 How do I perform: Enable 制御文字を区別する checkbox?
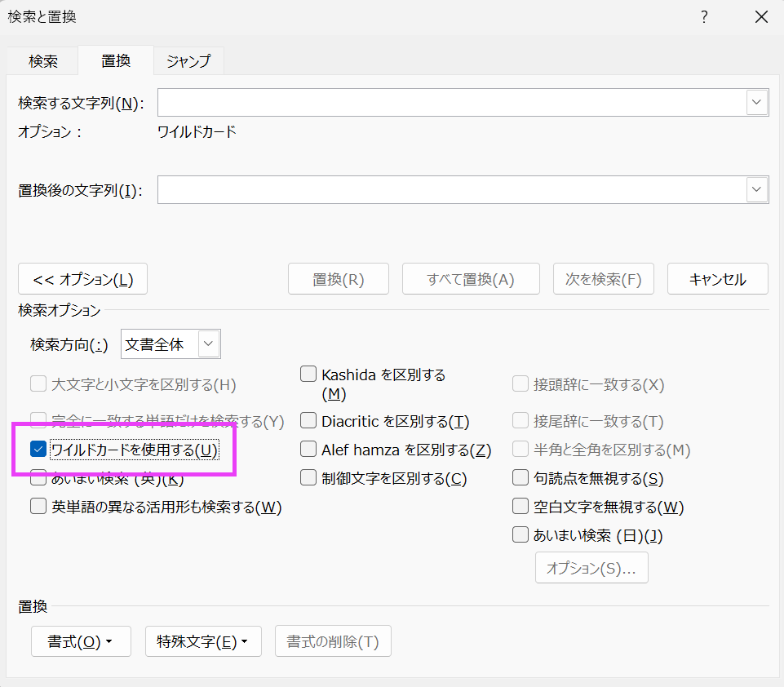pos(308,477)
